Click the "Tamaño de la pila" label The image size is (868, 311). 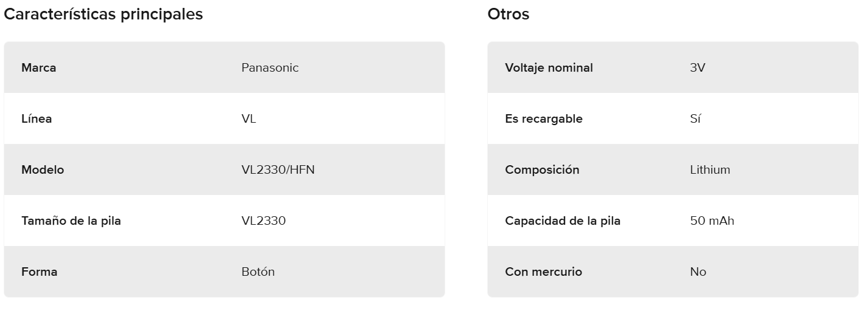[x=71, y=220]
